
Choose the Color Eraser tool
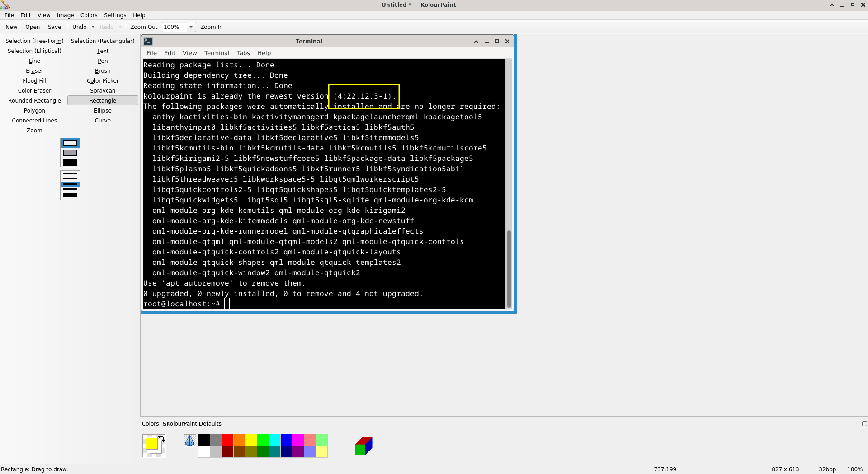[x=34, y=91]
